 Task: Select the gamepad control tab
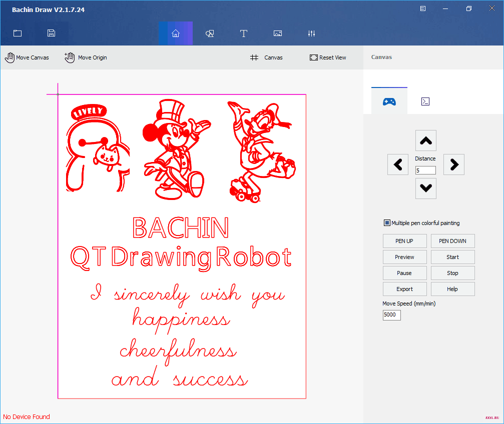pos(389,102)
